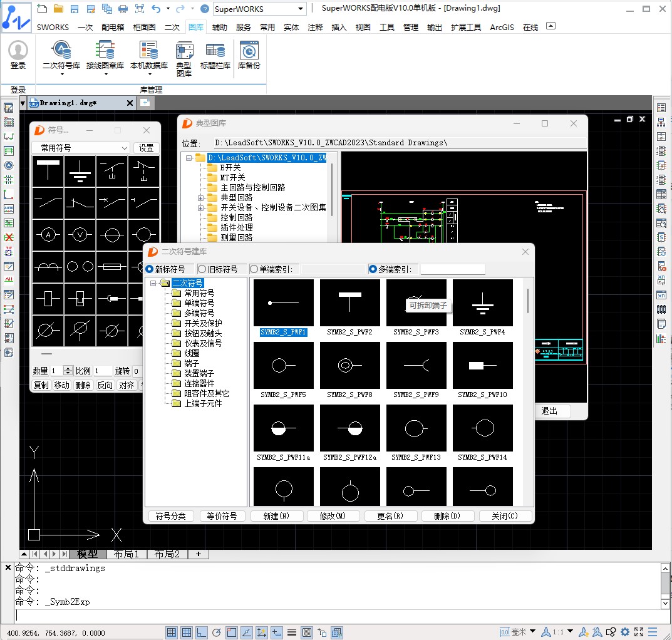672x640 pixels.
Task: Open the 常用符号 dropdown in symbol panel
Action: coord(81,148)
